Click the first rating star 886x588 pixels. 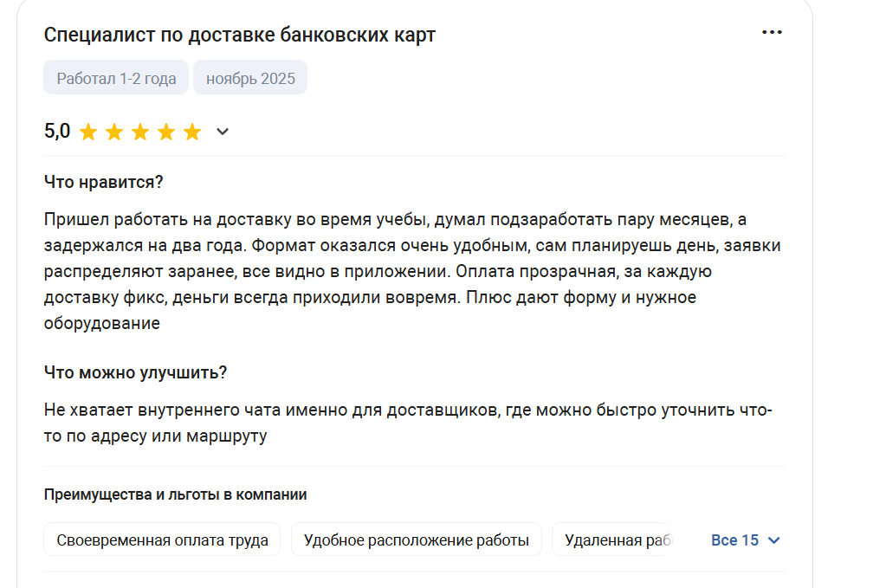(88, 132)
